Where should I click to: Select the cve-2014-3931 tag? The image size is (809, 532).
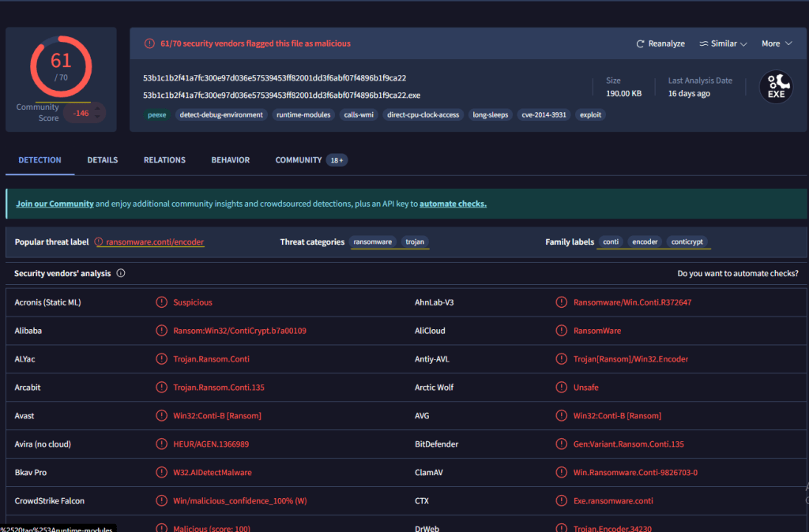coord(544,114)
